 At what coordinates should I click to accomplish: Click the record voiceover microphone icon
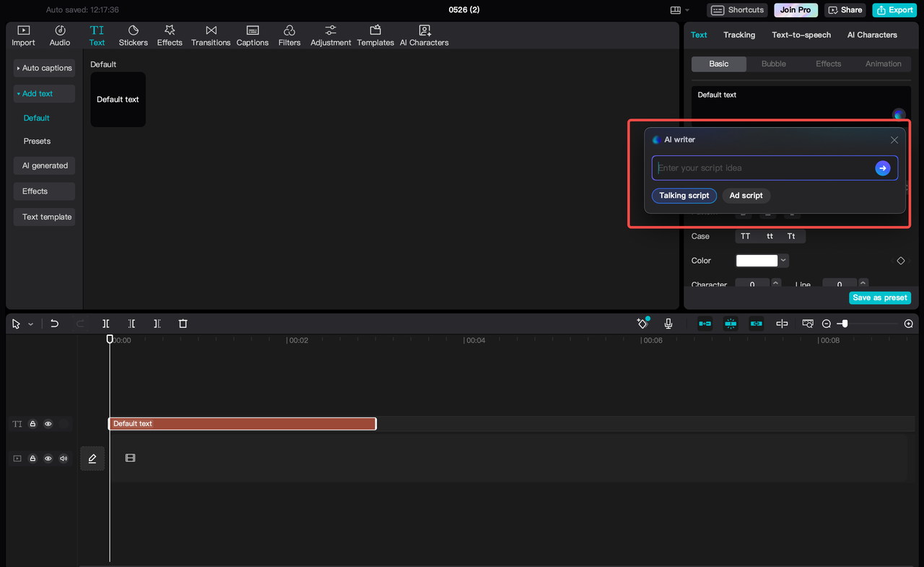(668, 324)
